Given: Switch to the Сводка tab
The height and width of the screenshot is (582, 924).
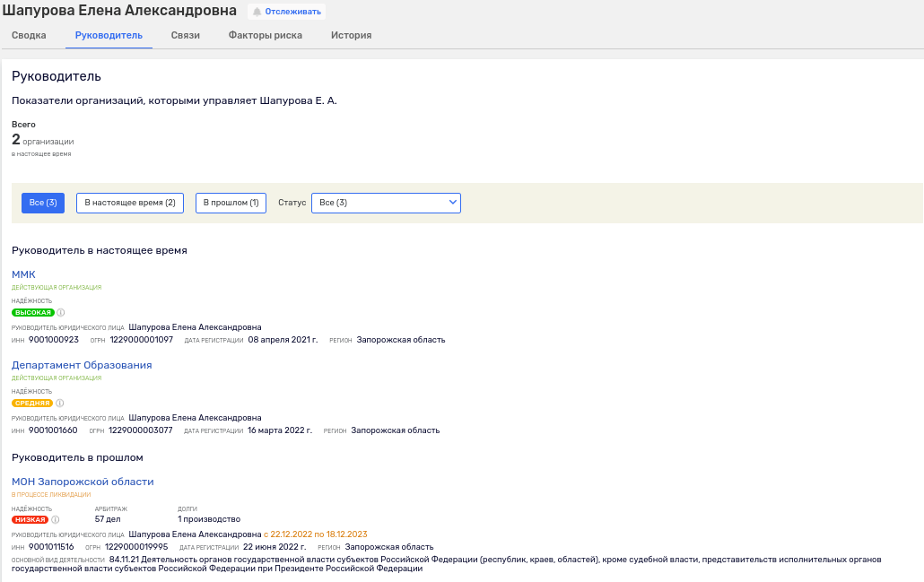Looking at the screenshot, I should tap(29, 35).
